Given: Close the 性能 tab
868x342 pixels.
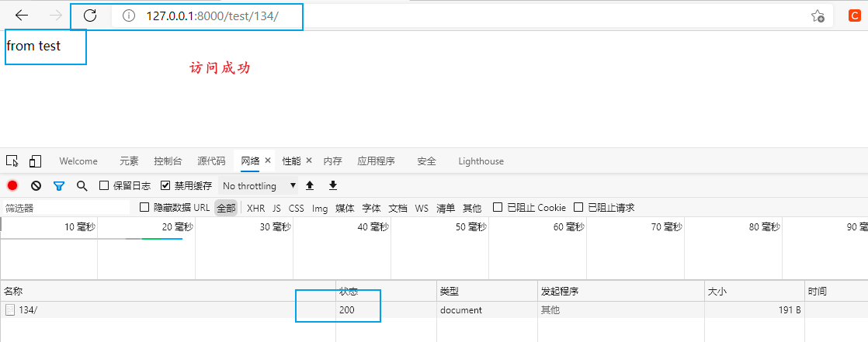Looking at the screenshot, I should (x=309, y=161).
